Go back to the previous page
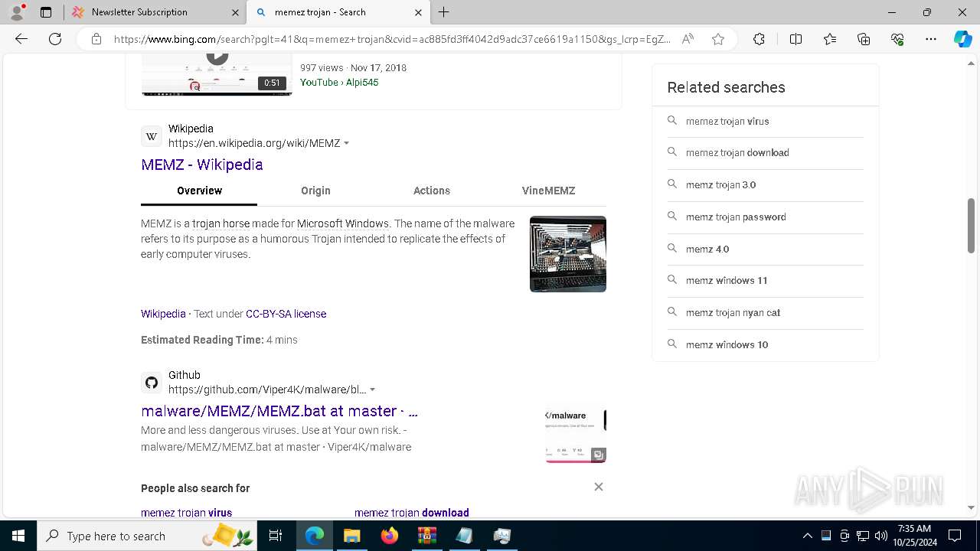 (x=21, y=39)
